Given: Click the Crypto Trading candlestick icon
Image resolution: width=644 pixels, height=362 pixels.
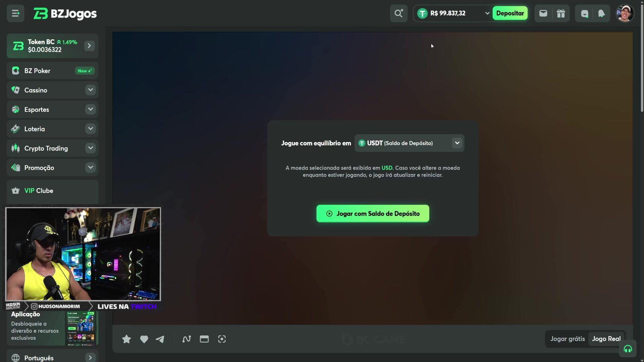Looking at the screenshot, I should tap(15, 148).
